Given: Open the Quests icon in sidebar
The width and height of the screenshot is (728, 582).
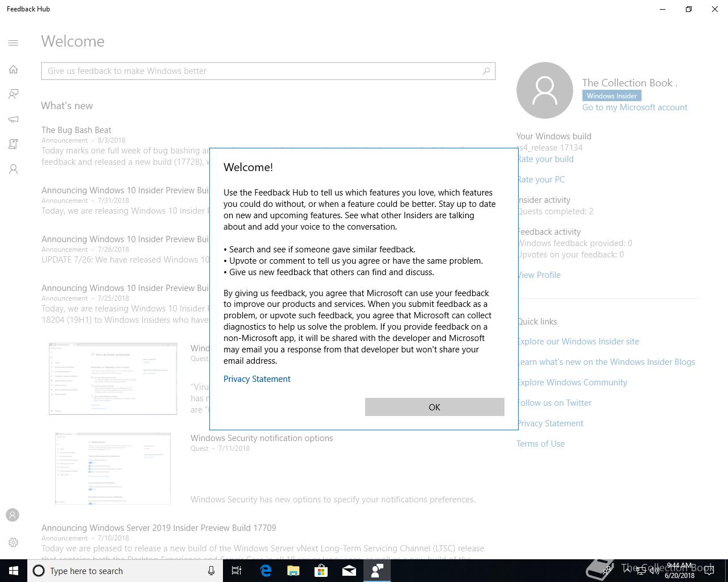Looking at the screenshot, I should coord(14,144).
